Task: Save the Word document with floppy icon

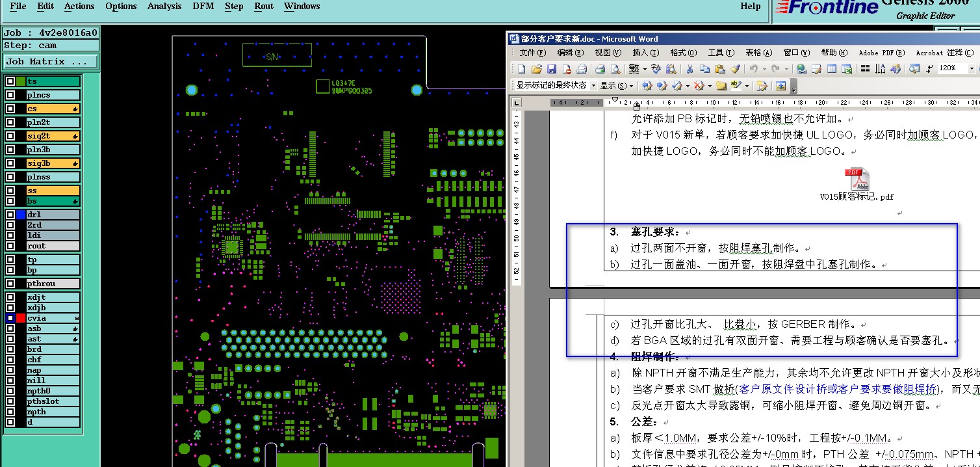Action: pos(552,69)
